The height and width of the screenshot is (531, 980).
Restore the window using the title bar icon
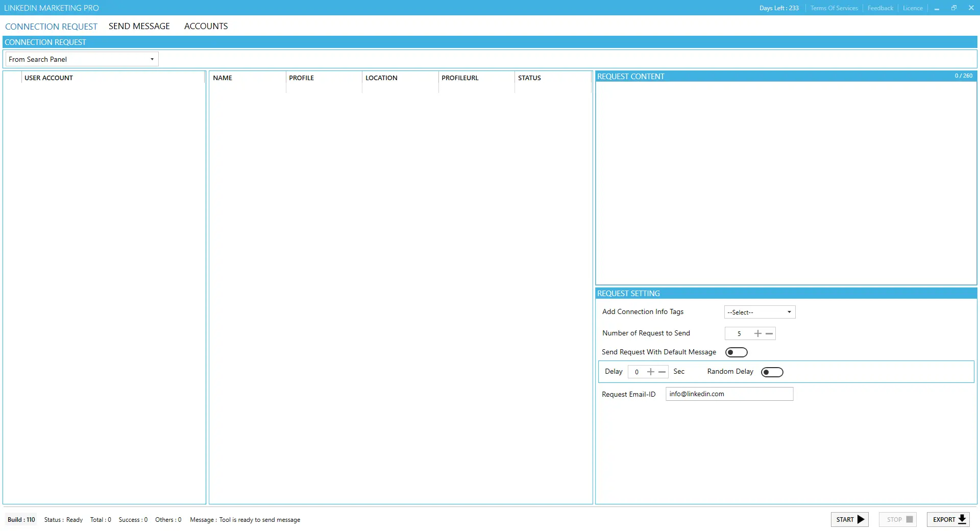coord(953,8)
